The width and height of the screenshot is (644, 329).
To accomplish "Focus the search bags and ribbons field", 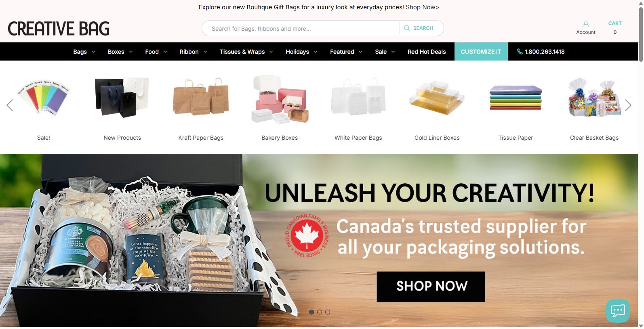I will (x=301, y=28).
